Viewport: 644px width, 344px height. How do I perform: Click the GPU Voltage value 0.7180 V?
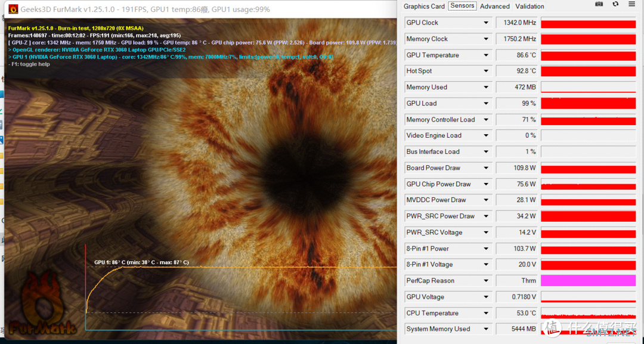516,297
